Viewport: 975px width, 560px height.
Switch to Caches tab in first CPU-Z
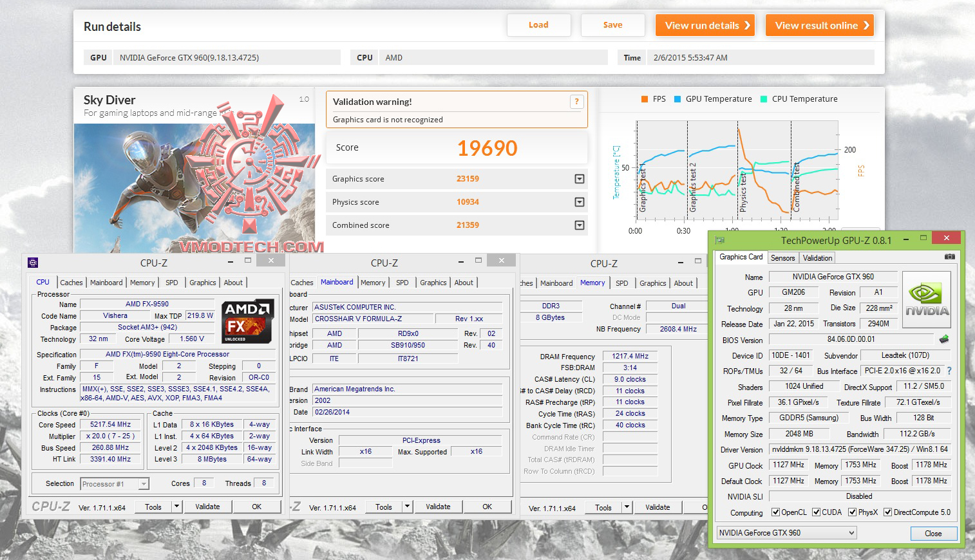pos(71,283)
